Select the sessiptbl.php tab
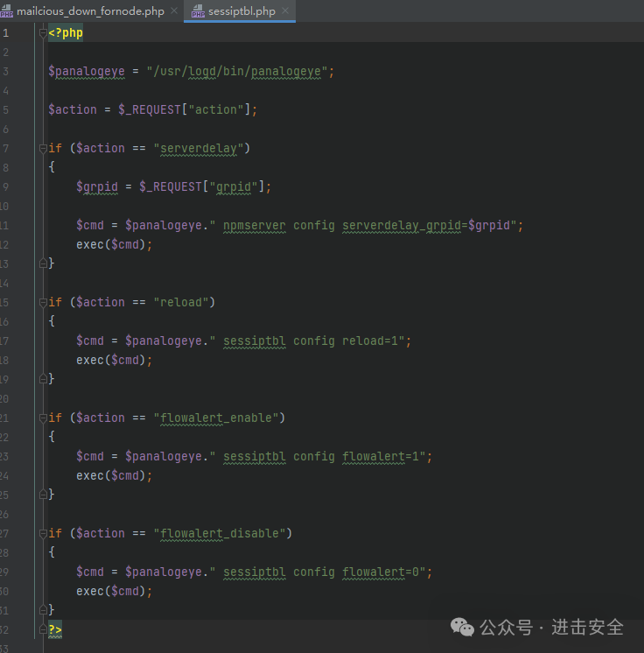The height and width of the screenshot is (653, 644). click(240, 11)
